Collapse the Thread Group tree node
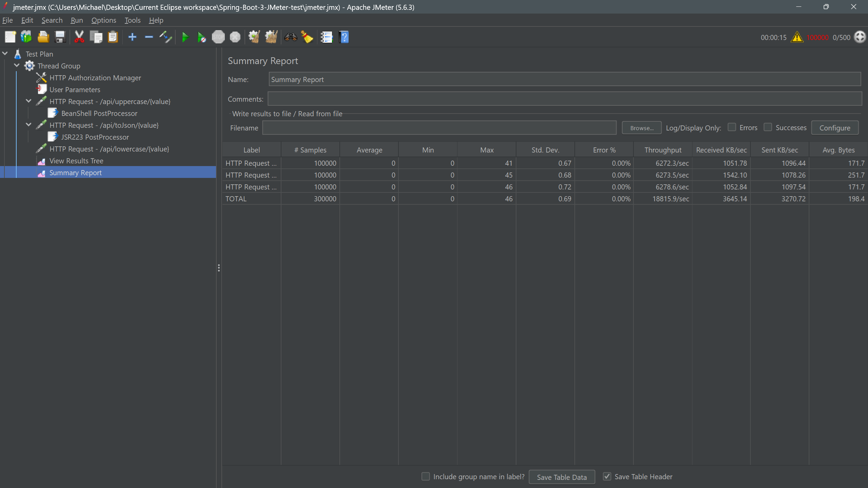This screenshot has height=488, width=868. pos(17,65)
